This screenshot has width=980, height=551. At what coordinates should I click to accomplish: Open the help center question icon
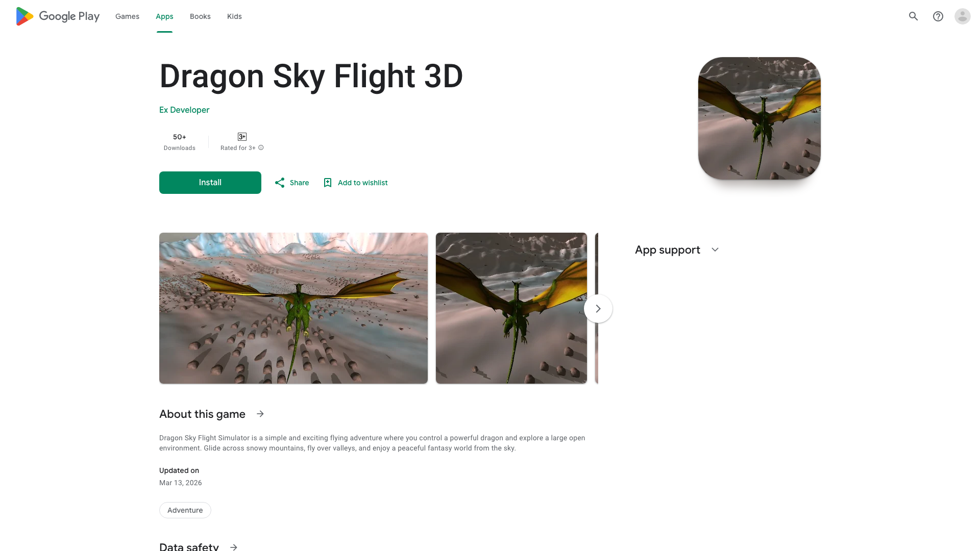[x=938, y=16]
